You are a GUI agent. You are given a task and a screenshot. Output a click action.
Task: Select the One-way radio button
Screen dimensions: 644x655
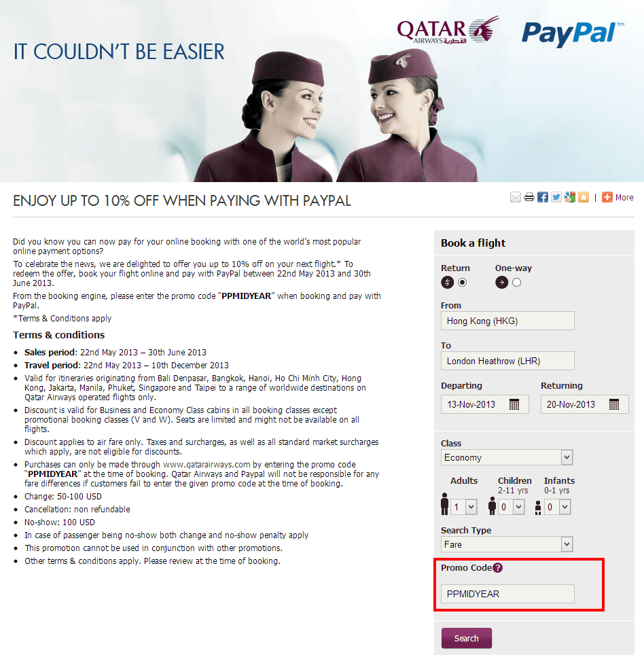click(x=516, y=283)
